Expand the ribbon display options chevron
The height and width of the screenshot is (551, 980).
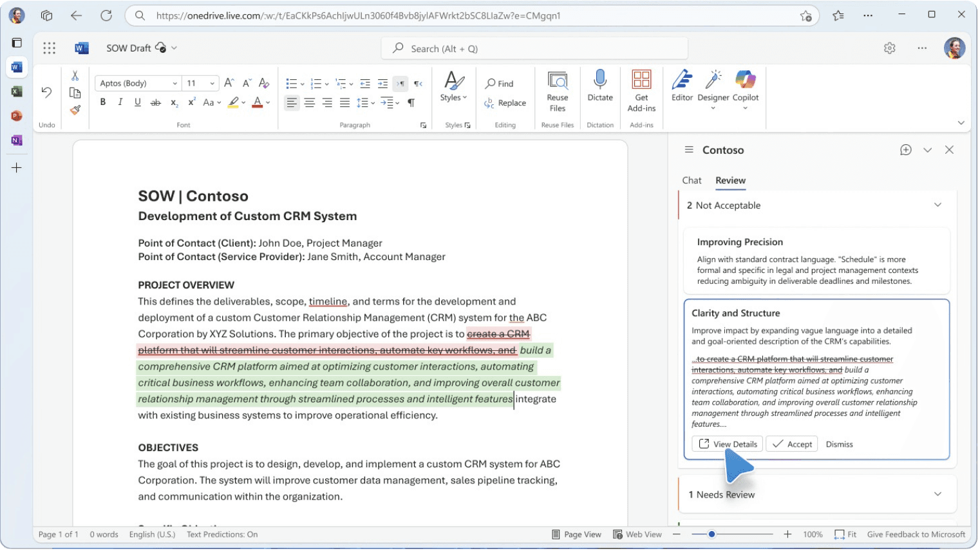(961, 123)
